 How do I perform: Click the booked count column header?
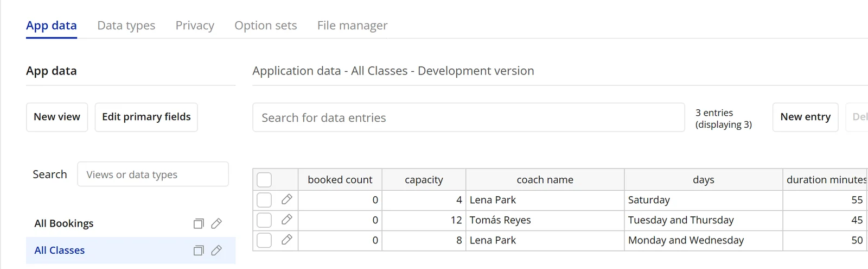340,180
